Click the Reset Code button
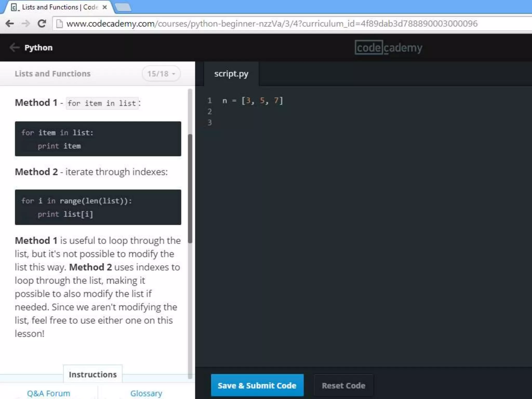 coord(343,385)
